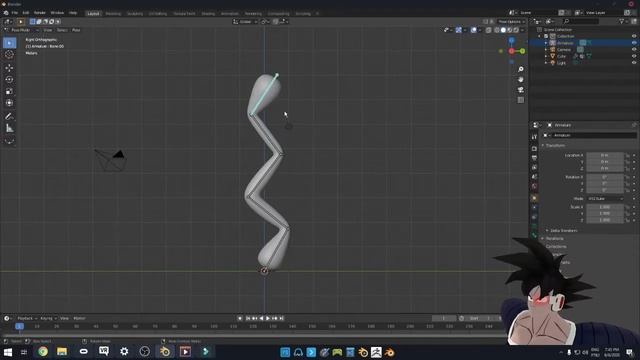The height and width of the screenshot is (360, 640).
Task: Open the Render properties tab icon
Action: pyautogui.click(x=534, y=149)
